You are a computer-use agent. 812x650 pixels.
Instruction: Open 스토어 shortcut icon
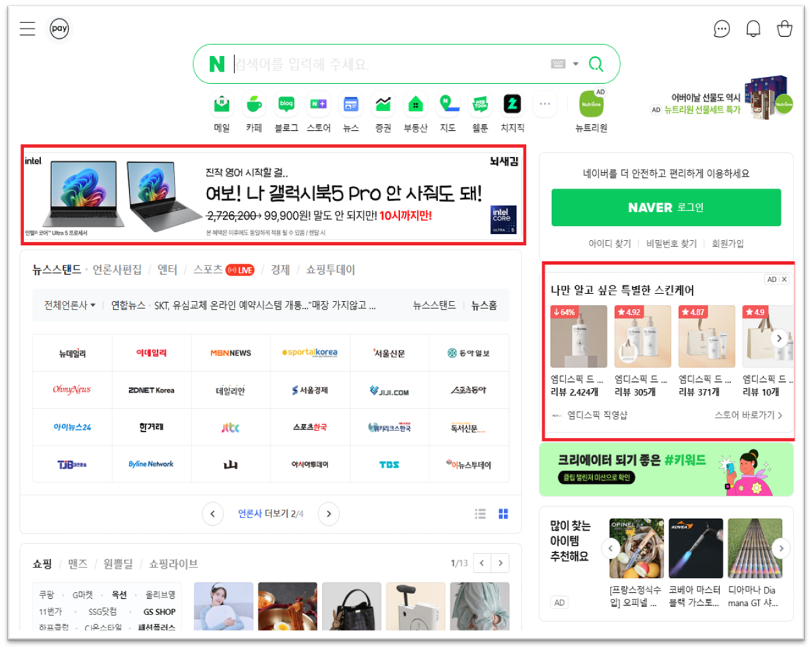[319, 104]
